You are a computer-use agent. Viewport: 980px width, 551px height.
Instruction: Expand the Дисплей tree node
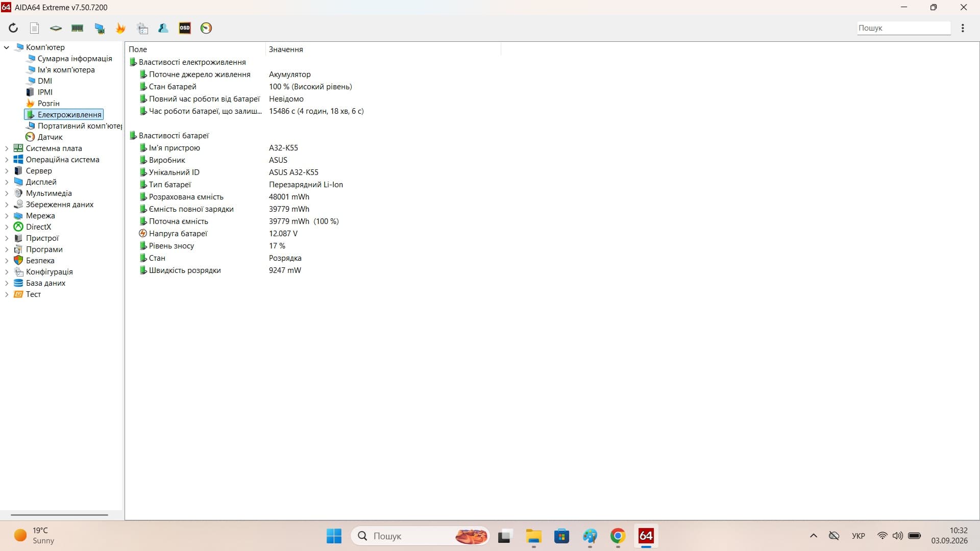pos(7,182)
